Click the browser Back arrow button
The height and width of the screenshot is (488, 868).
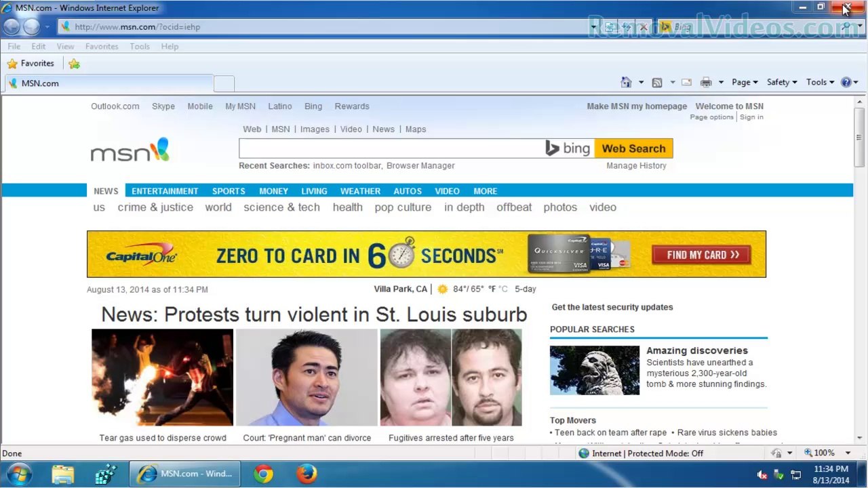tap(12, 26)
